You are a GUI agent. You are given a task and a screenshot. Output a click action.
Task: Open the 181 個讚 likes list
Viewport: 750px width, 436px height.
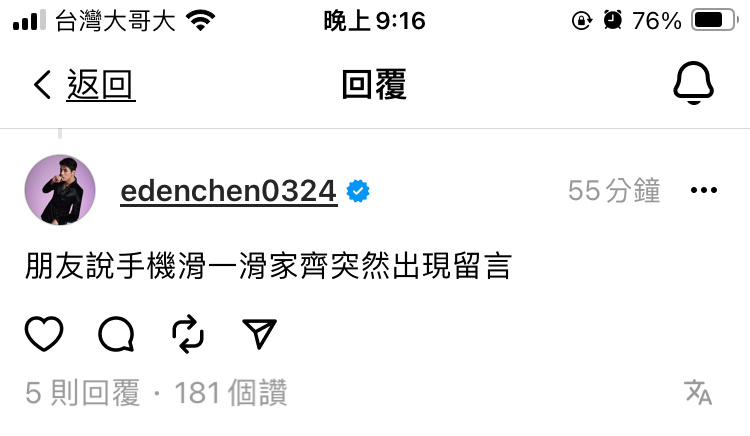(x=231, y=393)
